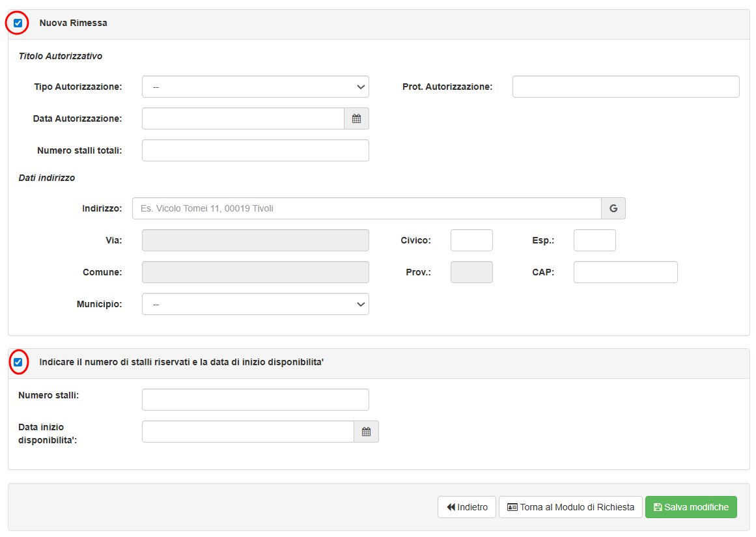Click the Esp. input box

click(x=595, y=240)
